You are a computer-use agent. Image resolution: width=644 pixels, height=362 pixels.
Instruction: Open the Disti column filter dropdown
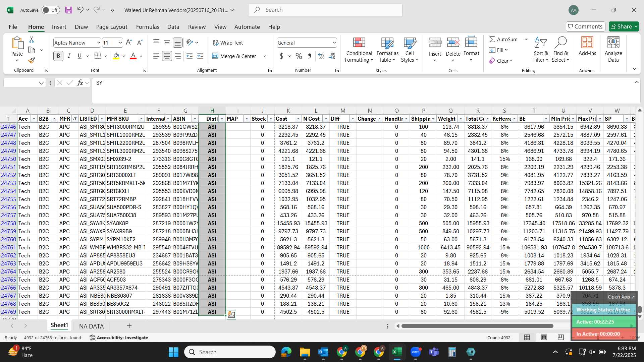pyautogui.click(x=222, y=119)
